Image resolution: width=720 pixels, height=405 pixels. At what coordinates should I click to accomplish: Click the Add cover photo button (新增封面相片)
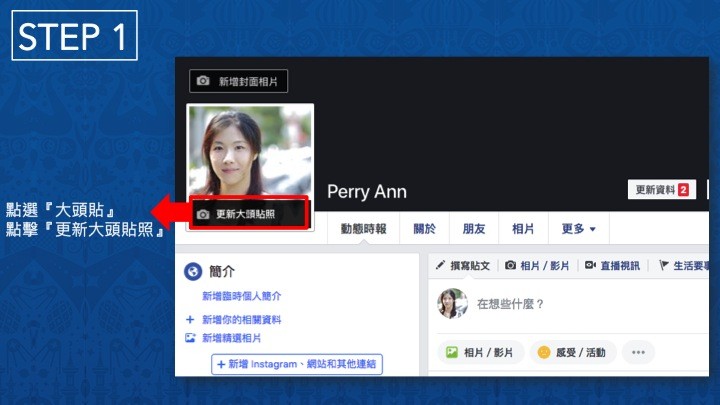[238, 81]
